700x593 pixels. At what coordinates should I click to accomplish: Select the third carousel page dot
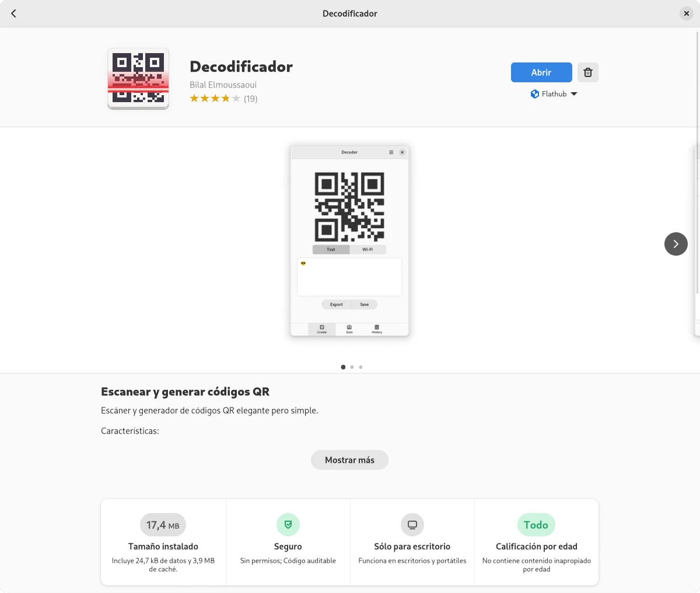[360, 367]
